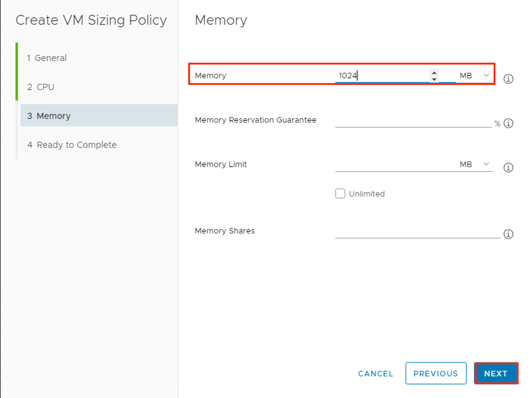Viewport: 532px width, 398px height.
Task: Click the info icon beside Memory field
Action: click(508, 79)
